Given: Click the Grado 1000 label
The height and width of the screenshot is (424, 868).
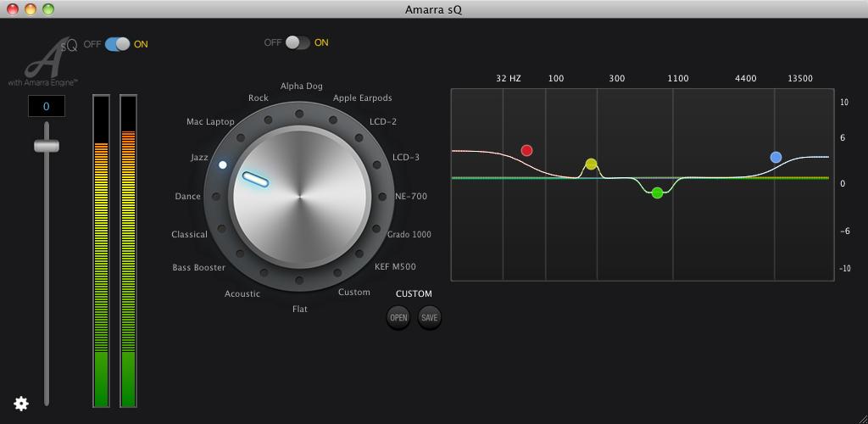Looking at the screenshot, I should click(409, 234).
